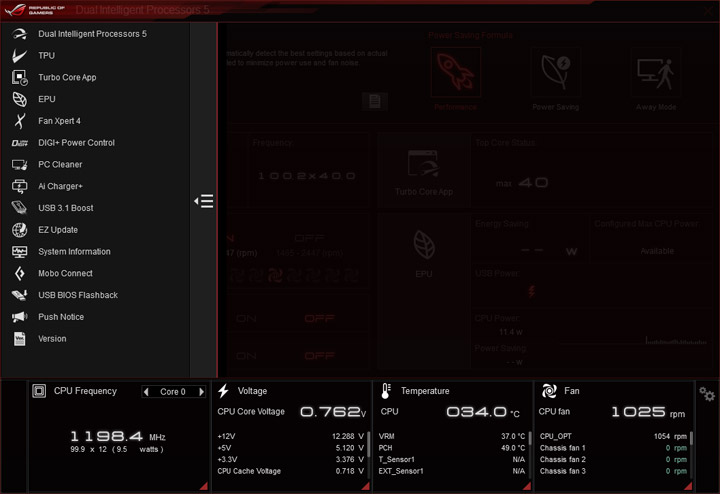The width and height of the screenshot is (720, 494).
Task: Click the Chassis fan 1 row
Action: (x=613, y=448)
